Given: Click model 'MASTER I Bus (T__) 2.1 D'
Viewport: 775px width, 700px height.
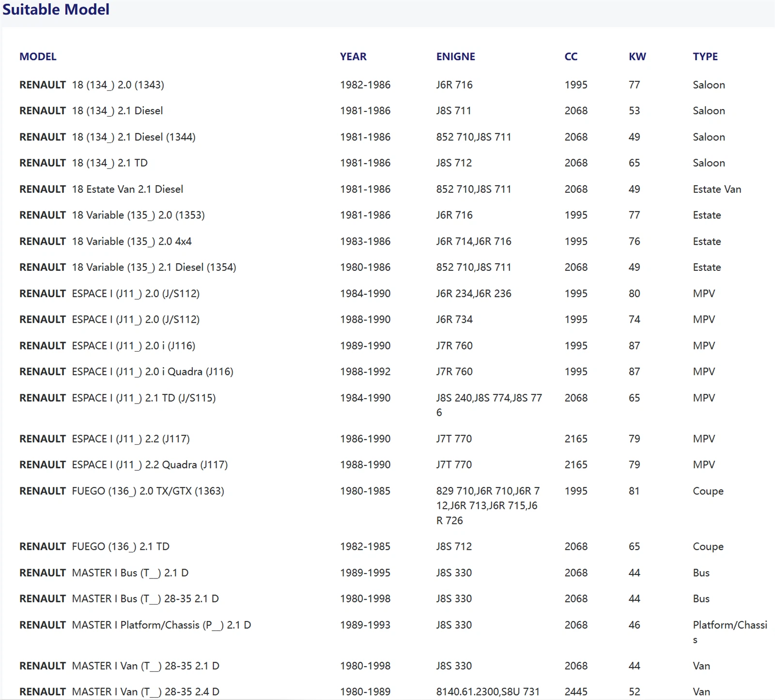Looking at the screenshot, I should [x=130, y=573].
